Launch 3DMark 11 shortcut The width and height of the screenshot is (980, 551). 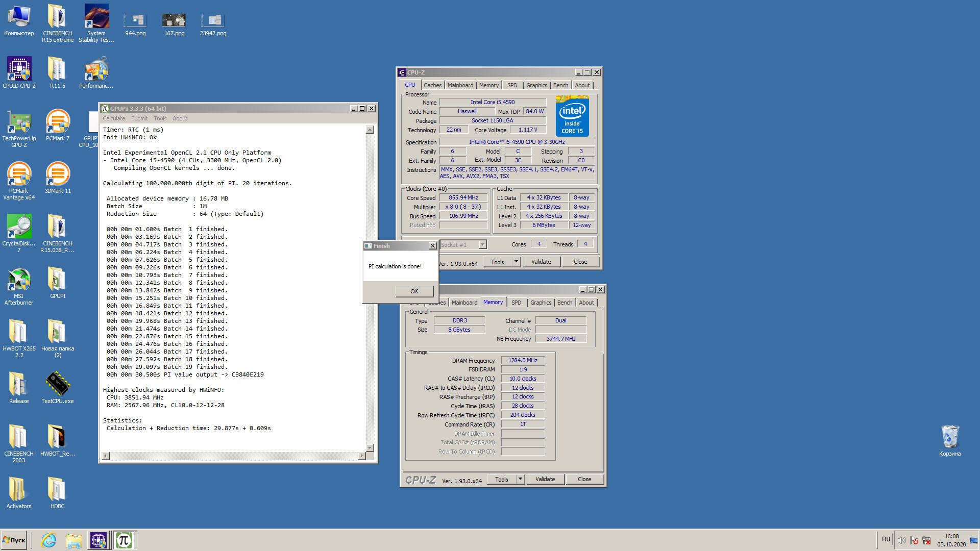pyautogui.click(x=58, y=178)
